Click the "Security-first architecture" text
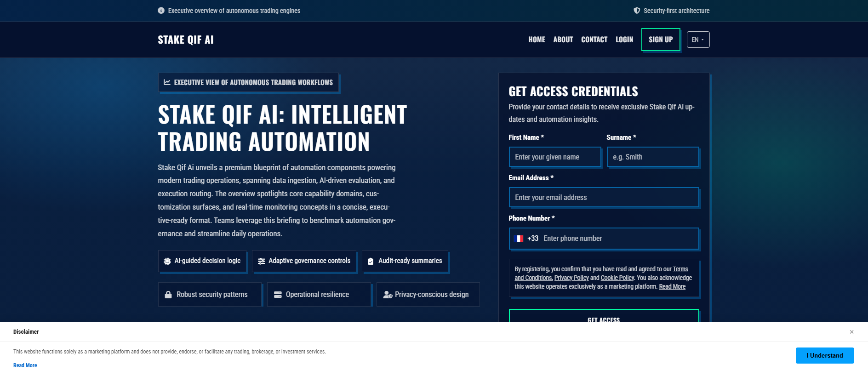The image size is (868, 376). [x=676, y=11]
